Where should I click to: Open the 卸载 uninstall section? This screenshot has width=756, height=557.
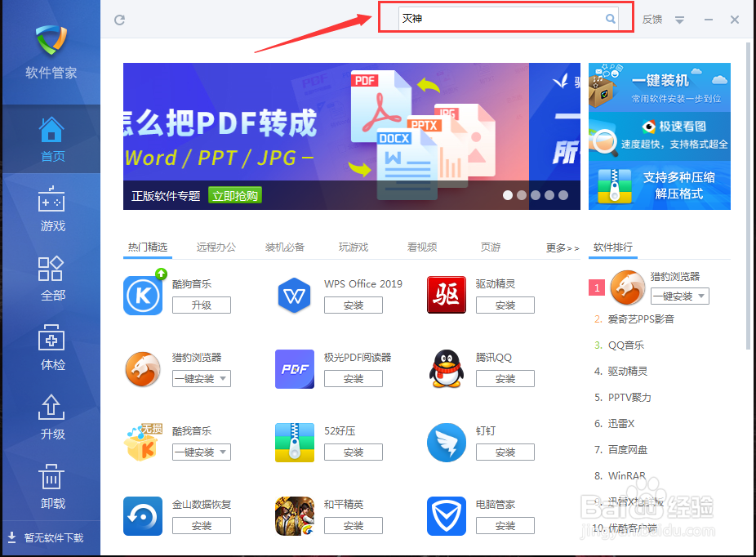(x=51, y=487)
